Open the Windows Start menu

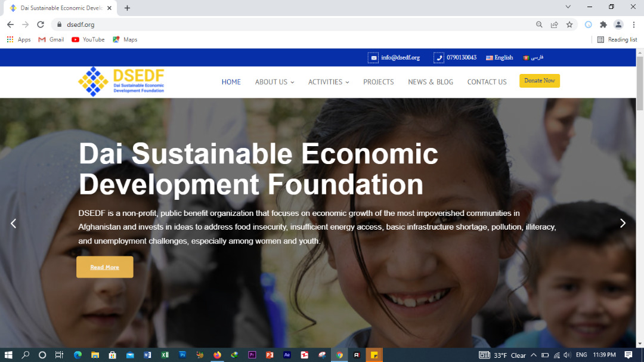pyautogui.click(x=8, y=355)
